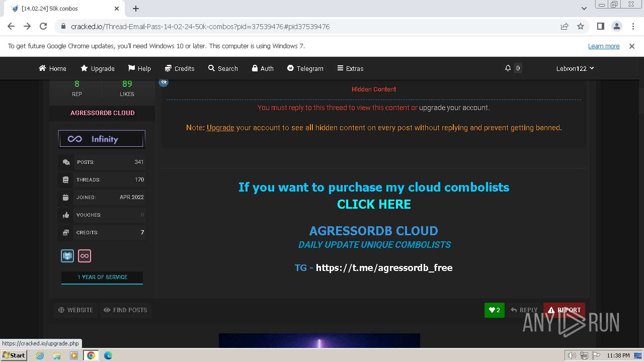Open File Explorer from taskbar
The width and height of the screenshot is (644, 362).
tap(57, 355)
